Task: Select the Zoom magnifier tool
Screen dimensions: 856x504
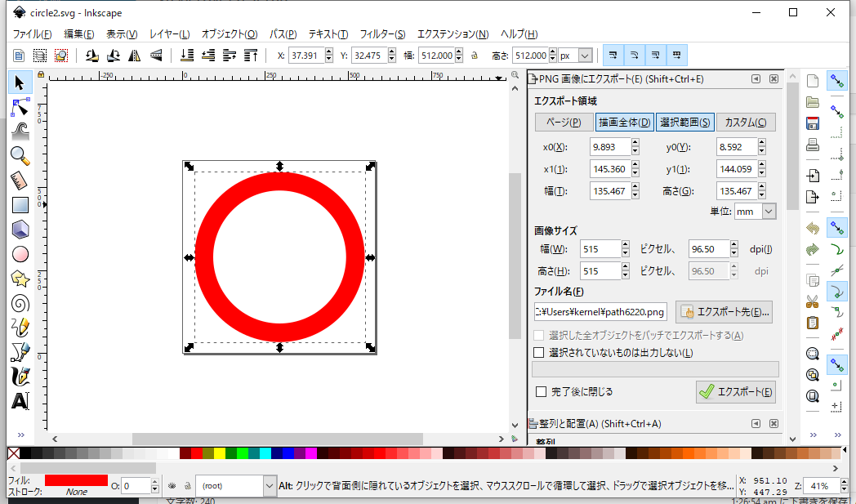Action: coord(20,156)
